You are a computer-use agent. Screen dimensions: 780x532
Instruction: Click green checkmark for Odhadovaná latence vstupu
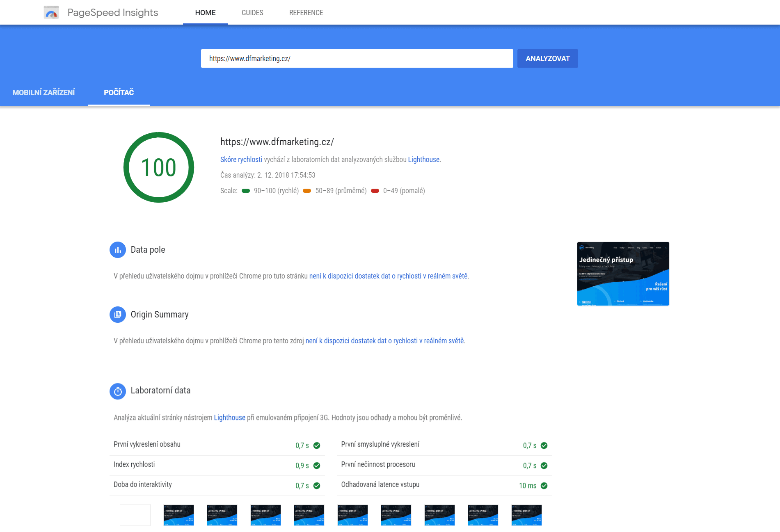[544, 486]
